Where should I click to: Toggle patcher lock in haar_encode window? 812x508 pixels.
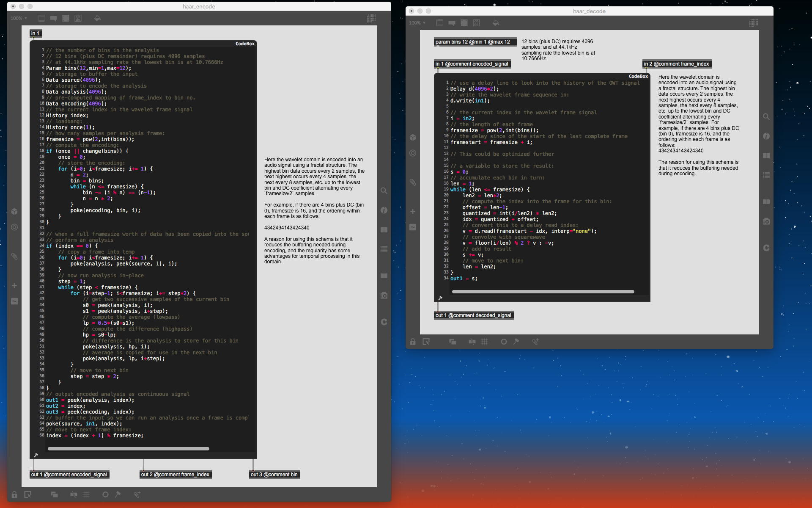14,494
